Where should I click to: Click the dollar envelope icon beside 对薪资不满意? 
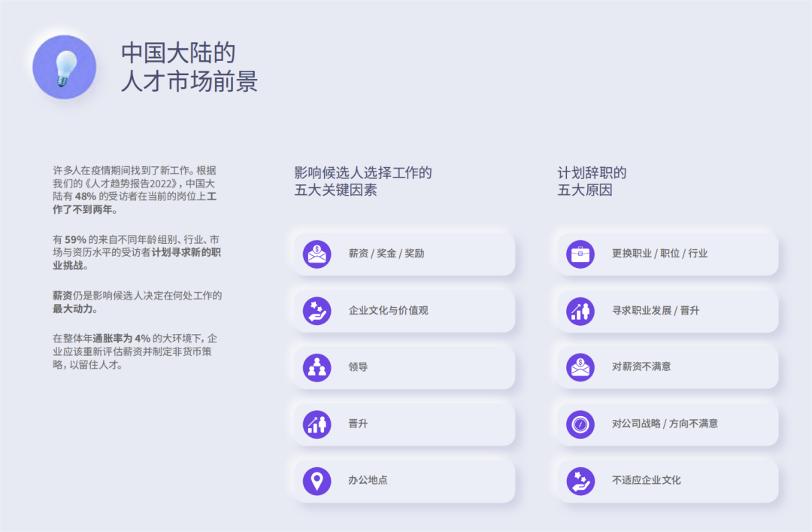tap(579, 366)
